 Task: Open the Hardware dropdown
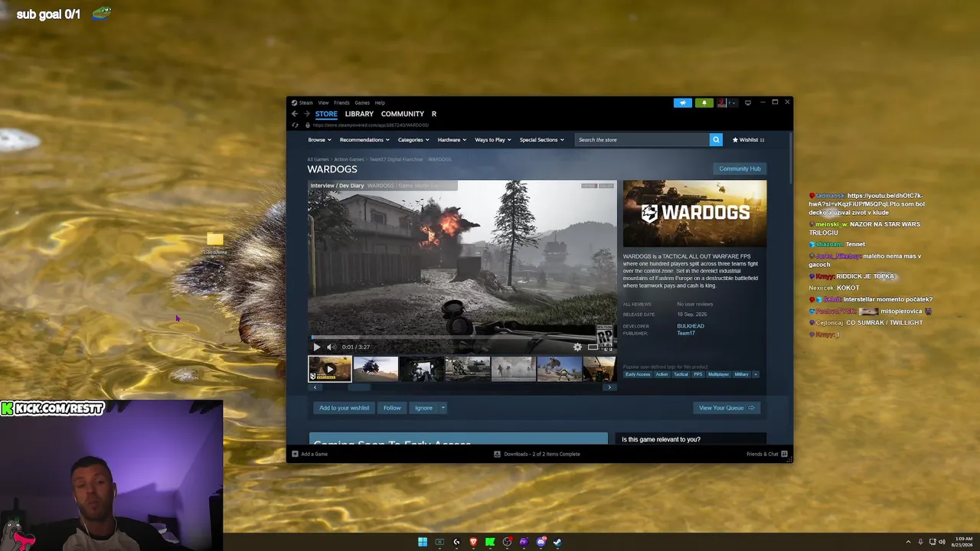(452, 140)
